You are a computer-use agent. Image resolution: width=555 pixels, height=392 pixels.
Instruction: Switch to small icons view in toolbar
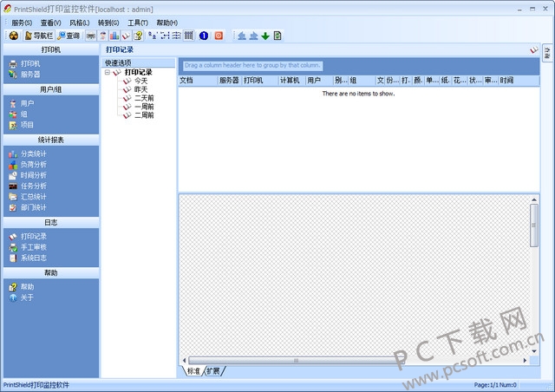coord(165,36)
